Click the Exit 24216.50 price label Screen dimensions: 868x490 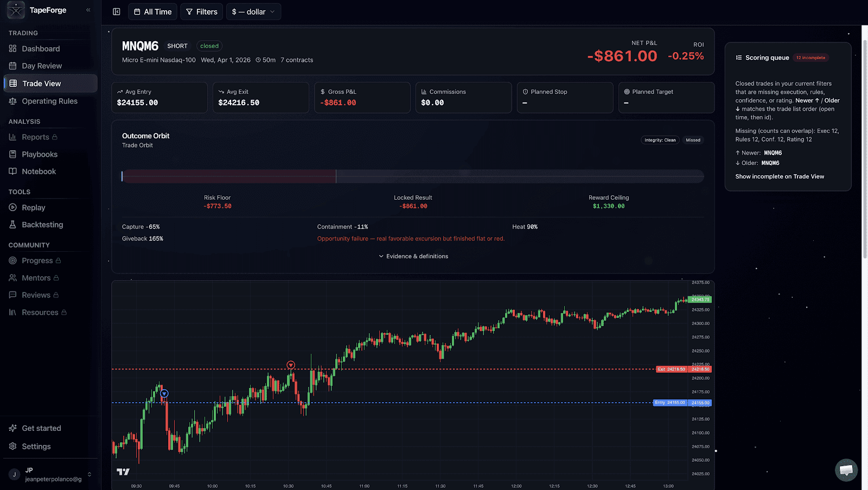tap(672, 369)
